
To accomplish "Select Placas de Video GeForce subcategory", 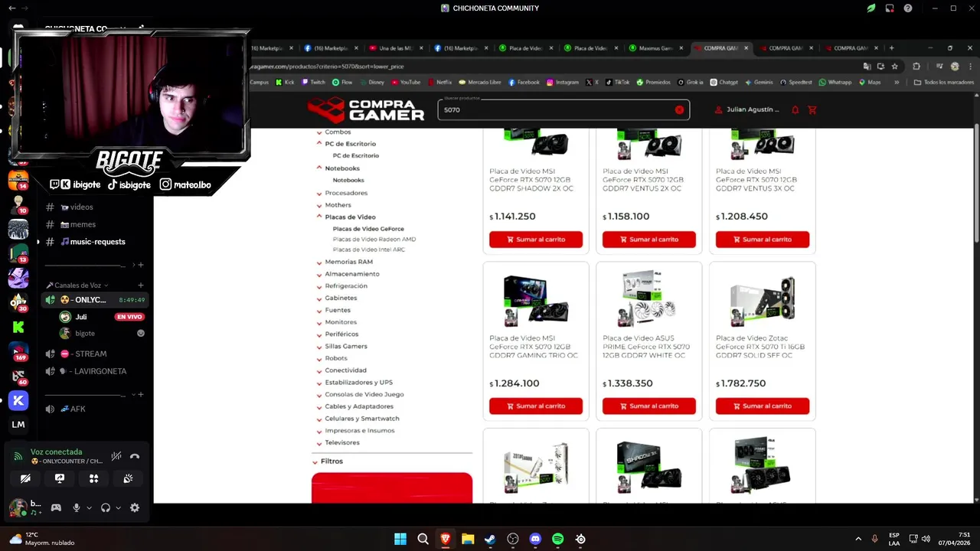I will [x=367, y=229].
